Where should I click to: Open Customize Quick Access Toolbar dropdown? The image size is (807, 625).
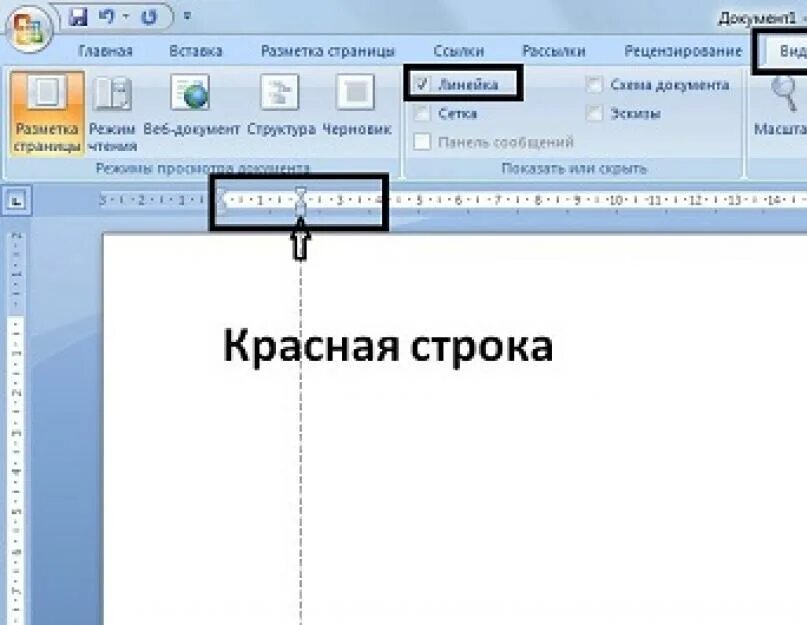187,16
